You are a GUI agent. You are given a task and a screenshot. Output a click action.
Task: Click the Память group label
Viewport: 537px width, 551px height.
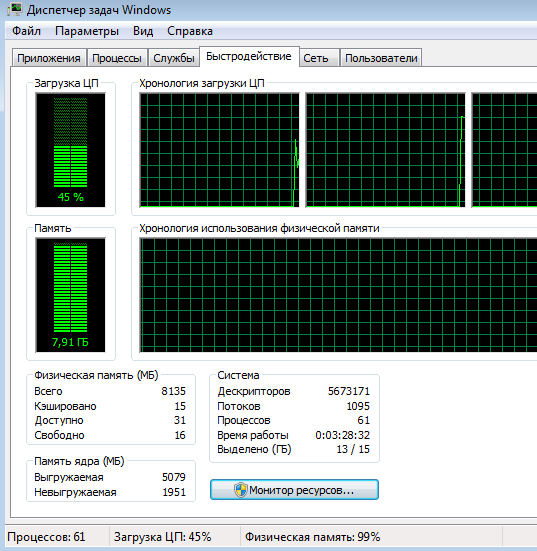[x=53, y=228]
